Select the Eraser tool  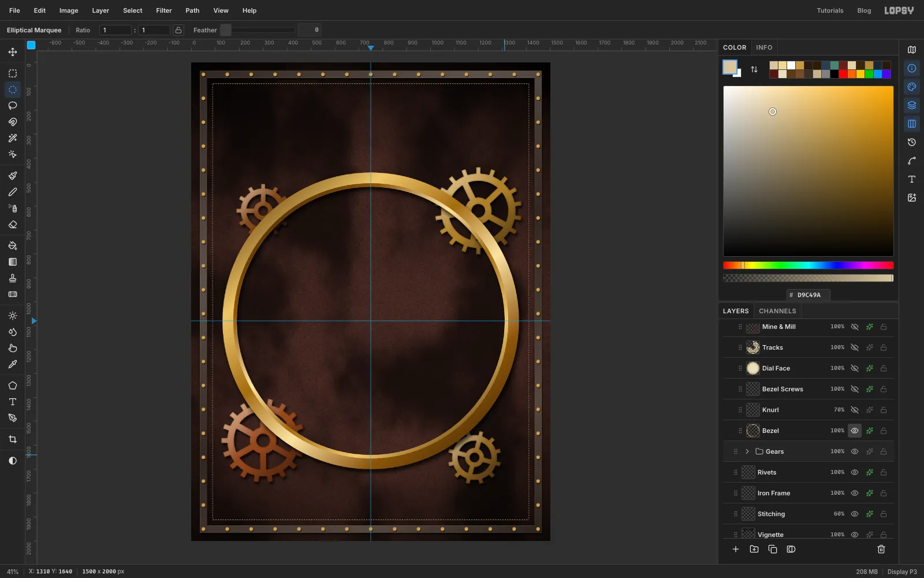[x=13, y=224]
